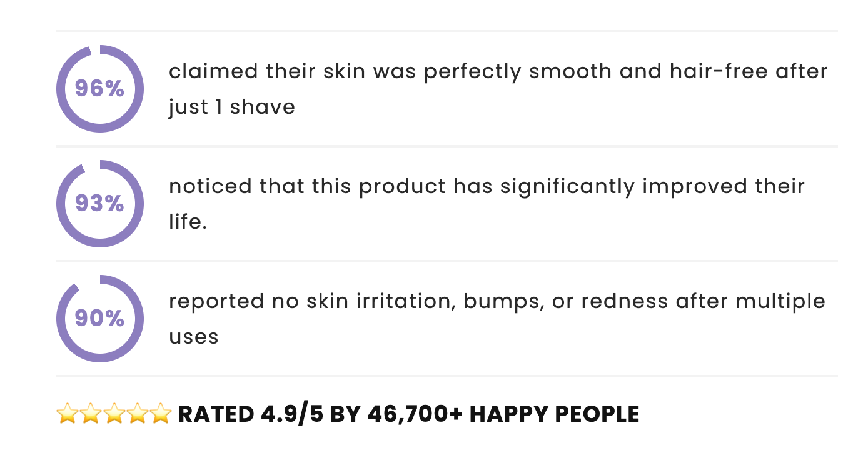Select the third star in the rating
Screen dimensions: 868x460
(114, 414)
